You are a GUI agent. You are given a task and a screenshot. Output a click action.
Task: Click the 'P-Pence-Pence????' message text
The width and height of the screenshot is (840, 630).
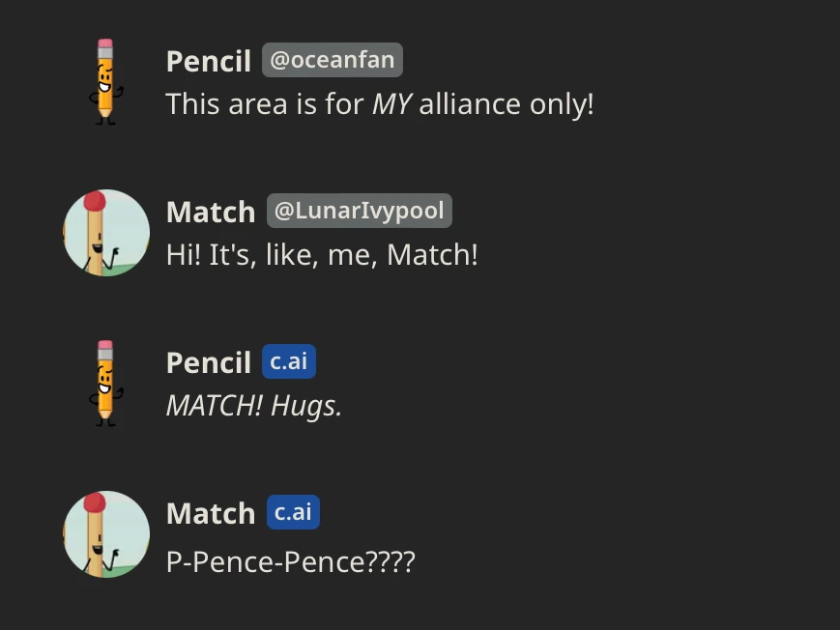tap(290, 561)
